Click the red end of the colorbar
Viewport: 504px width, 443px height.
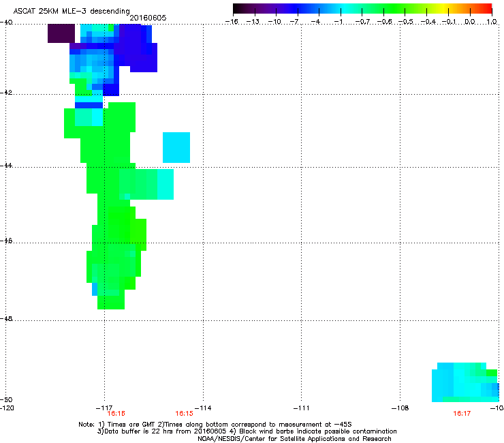click(486, 8)
